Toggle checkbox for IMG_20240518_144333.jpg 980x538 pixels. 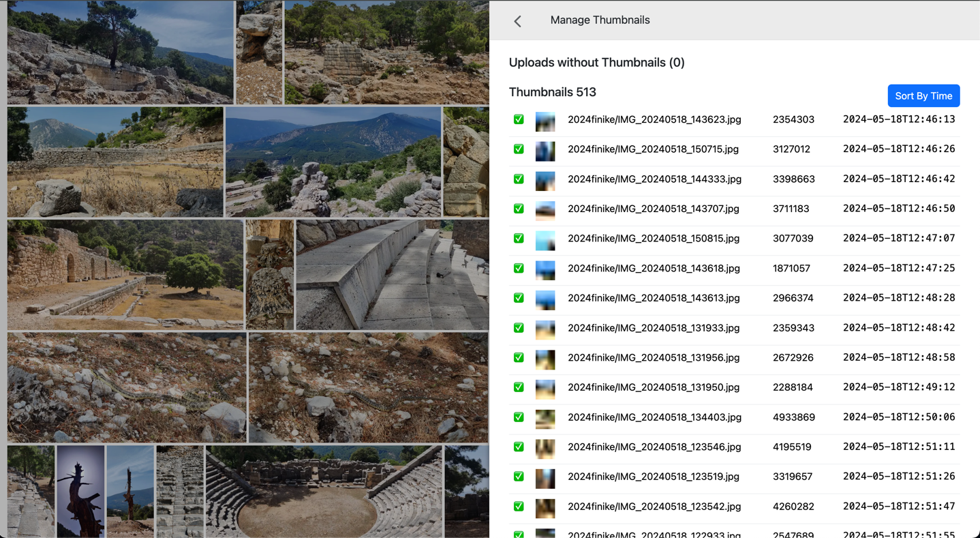point(519,179)
